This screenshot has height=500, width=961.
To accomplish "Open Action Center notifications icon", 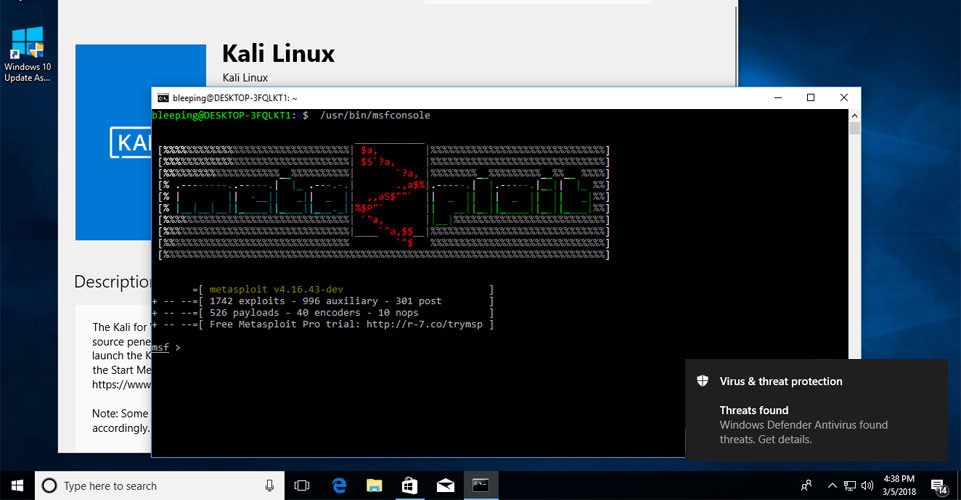I will click(x=939, y=487).
